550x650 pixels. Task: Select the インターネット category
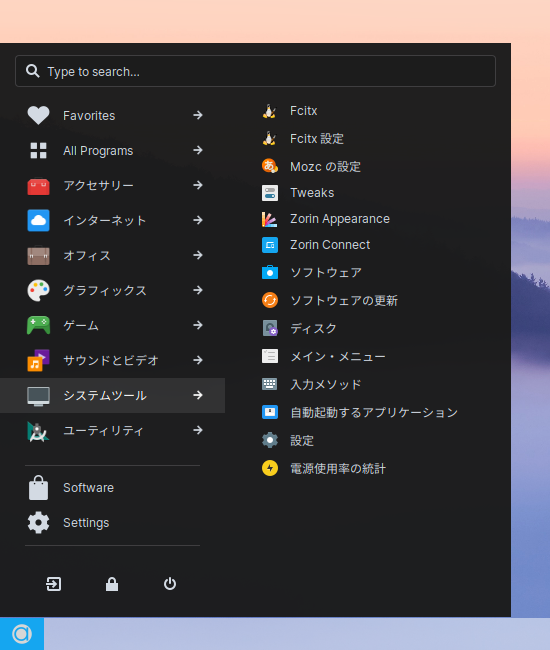[113, 220]
